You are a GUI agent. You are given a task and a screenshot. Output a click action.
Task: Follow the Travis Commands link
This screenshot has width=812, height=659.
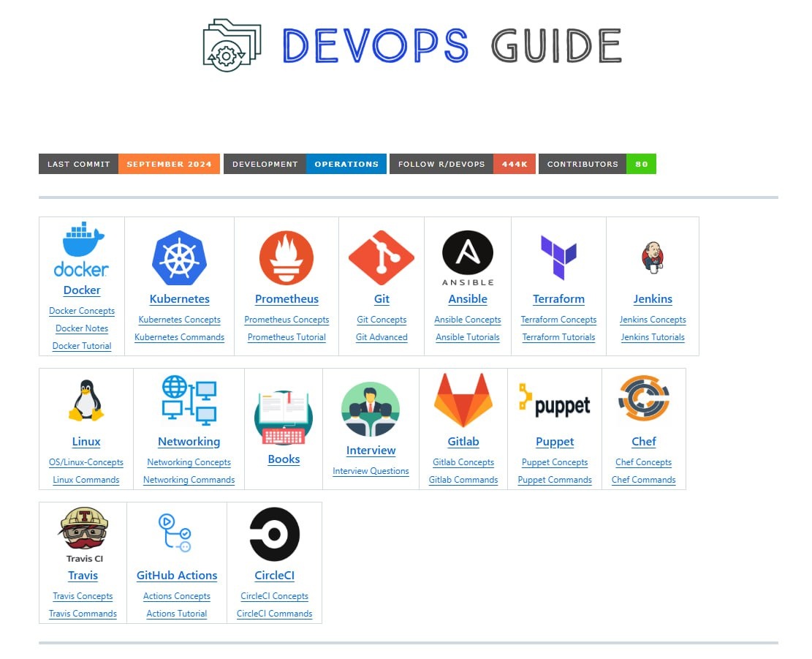coord(83,614)
